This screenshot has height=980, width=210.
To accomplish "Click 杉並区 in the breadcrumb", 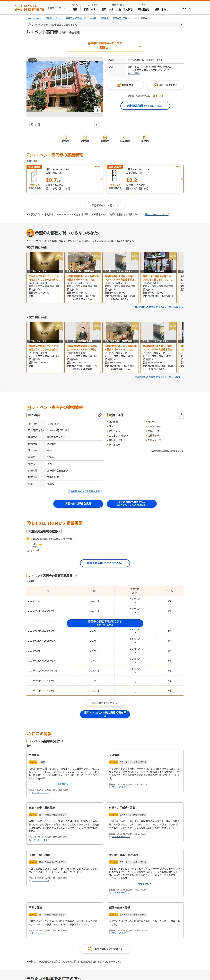I will click(x=93, y=18).
